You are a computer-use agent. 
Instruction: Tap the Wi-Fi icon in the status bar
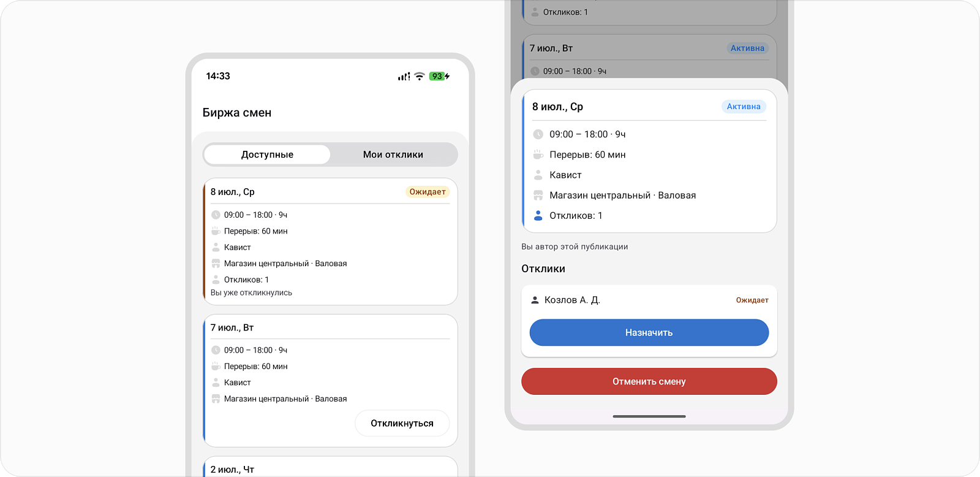[420, 77]
